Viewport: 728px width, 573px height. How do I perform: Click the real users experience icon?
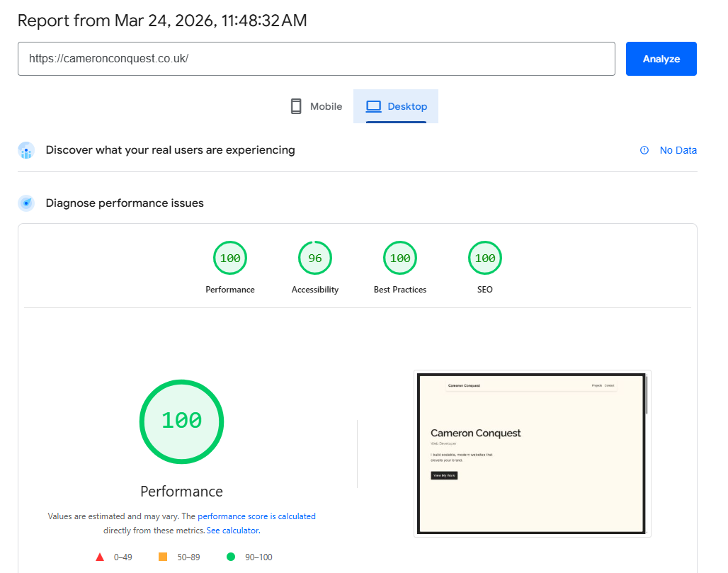(26, 150)
